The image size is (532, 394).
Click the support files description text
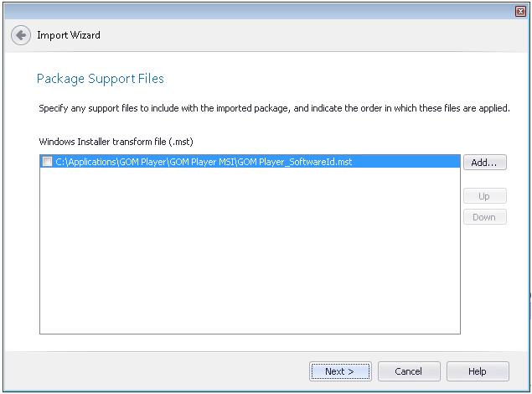(274, 109)
